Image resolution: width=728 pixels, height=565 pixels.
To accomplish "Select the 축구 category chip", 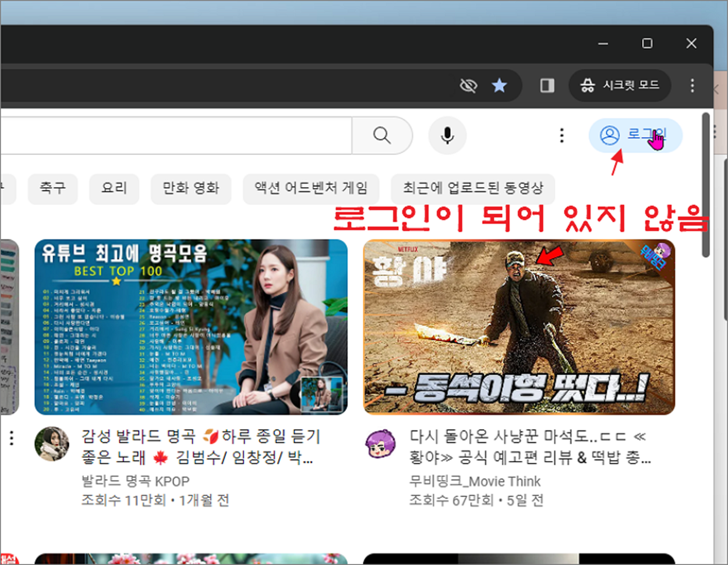I will pos(53,188).
